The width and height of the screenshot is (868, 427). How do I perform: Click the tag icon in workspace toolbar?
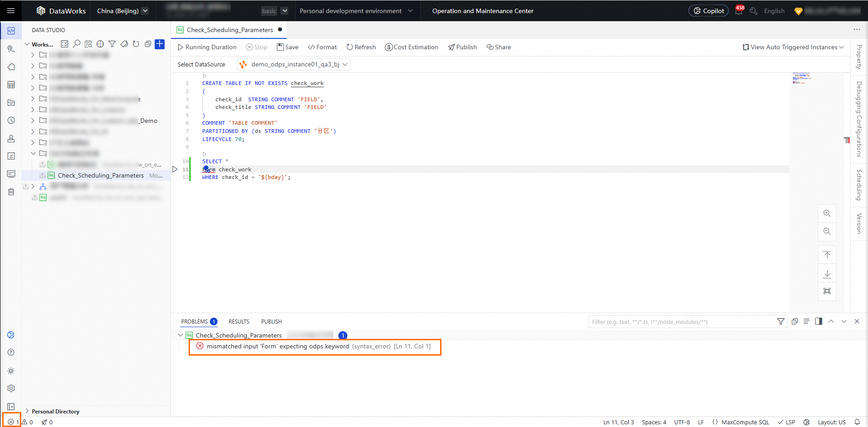124,44
